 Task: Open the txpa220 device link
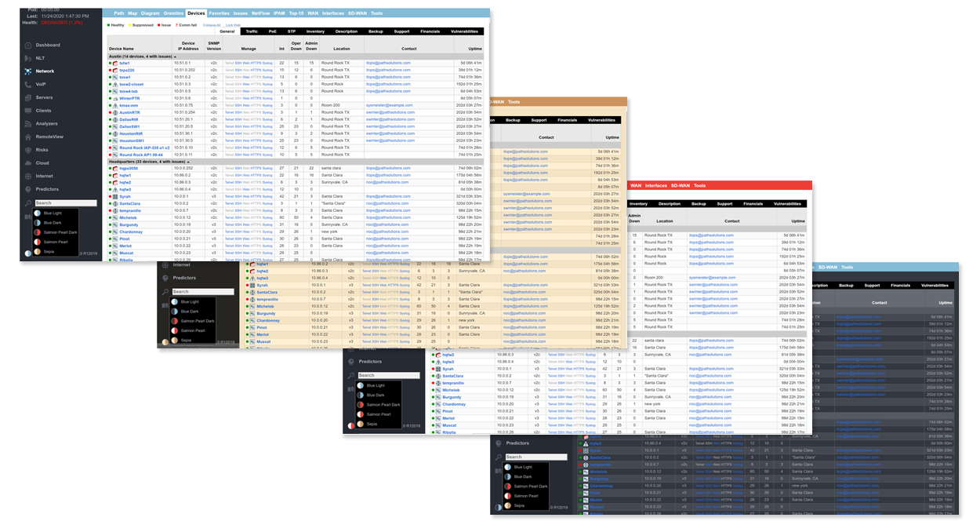126,71
